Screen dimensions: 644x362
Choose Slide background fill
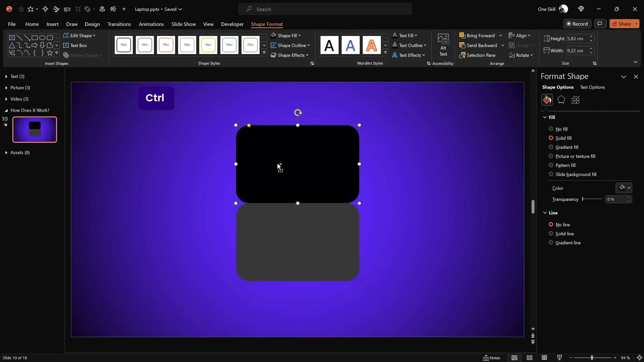[x=551, y=174]
